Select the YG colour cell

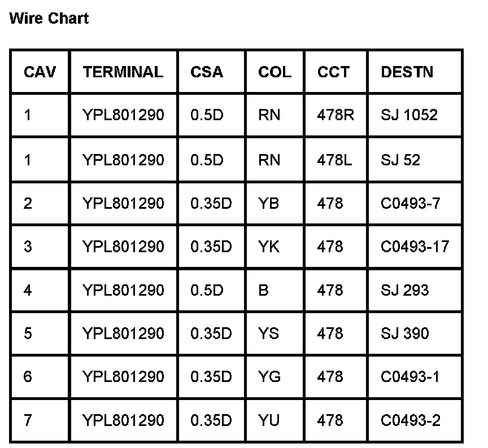tap(269, 376)
